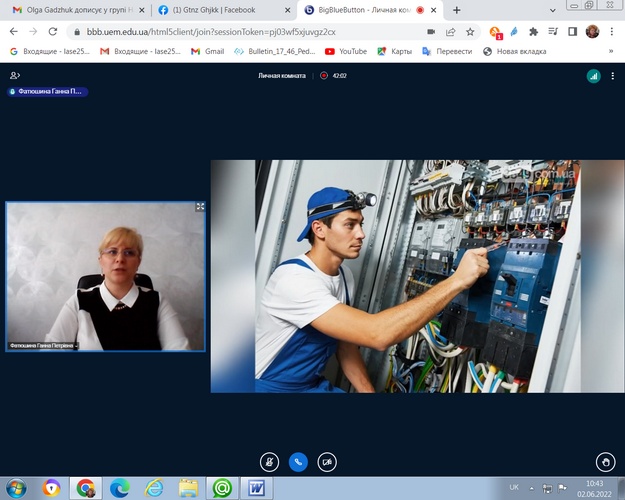Open the webcam user name dropdown
The height and width of the screenshot is (500, 625).
point(44,345)
